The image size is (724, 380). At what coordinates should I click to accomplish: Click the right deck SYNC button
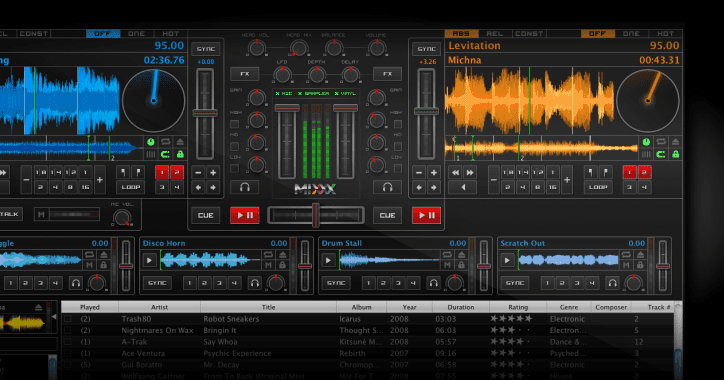click(426, 49)
